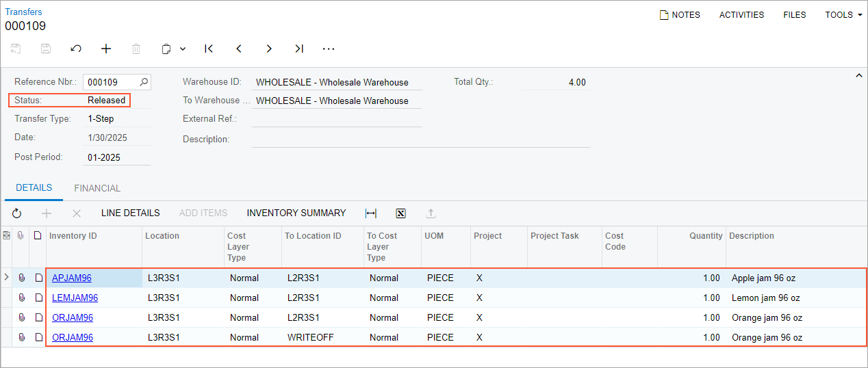
Task: Click the Inventory Summary button
Action: point(296,213)
